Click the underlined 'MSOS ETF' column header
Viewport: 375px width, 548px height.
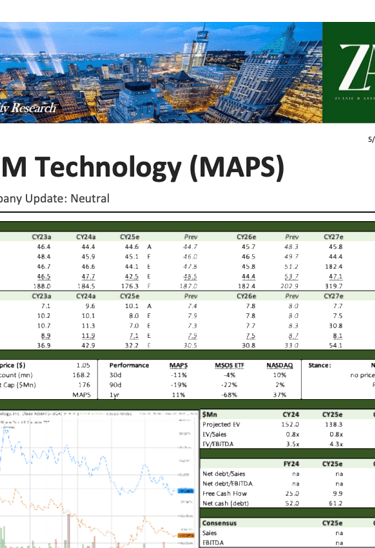click(x=229, y=365)
